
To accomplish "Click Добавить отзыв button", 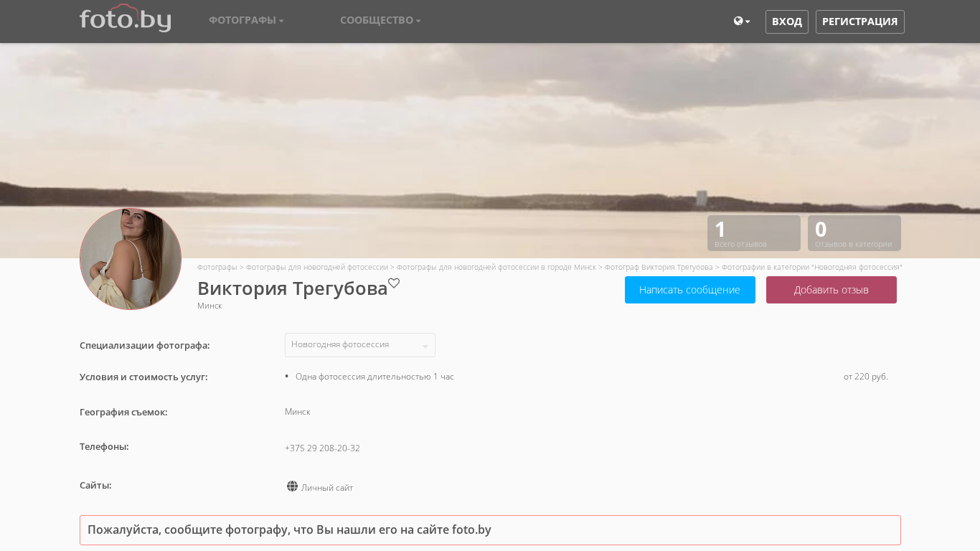I will (831, 290).
